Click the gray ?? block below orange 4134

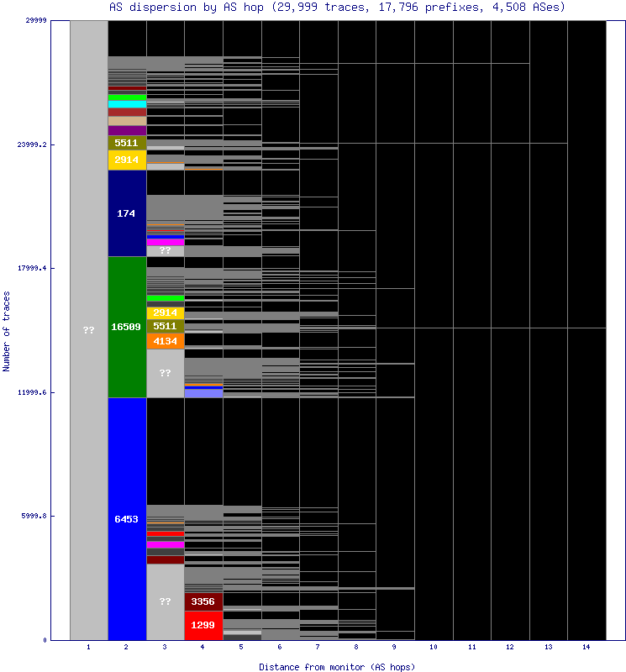tap(166, 373)
